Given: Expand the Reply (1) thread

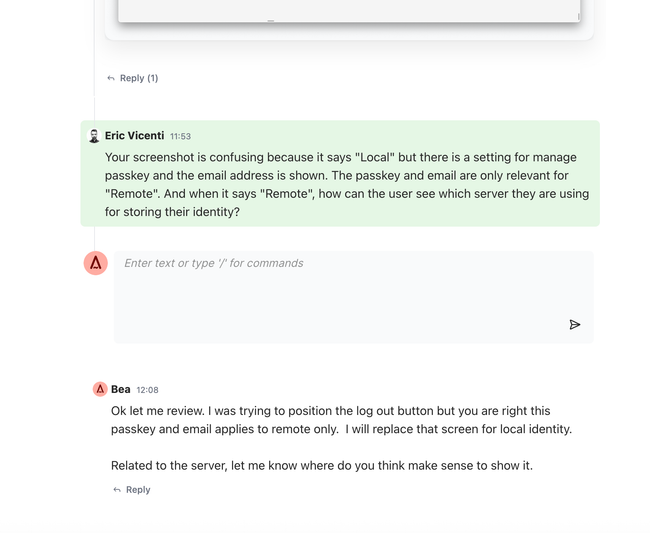Looking at the screenshot, I should (139, 78).
